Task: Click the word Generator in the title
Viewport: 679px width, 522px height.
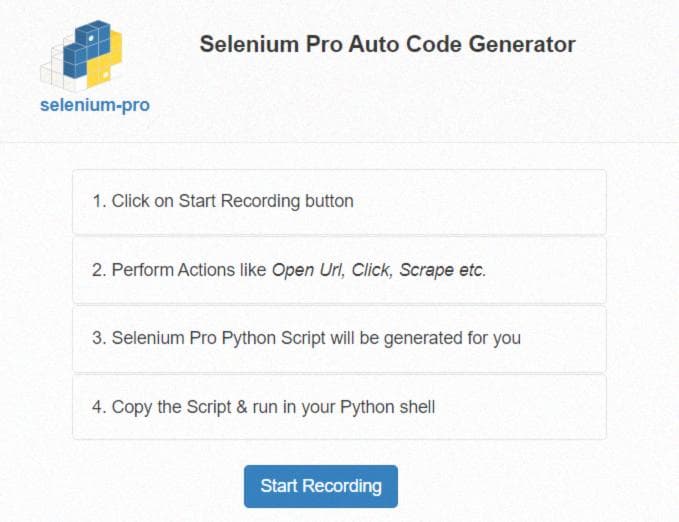Action: [x=522, y=44]
